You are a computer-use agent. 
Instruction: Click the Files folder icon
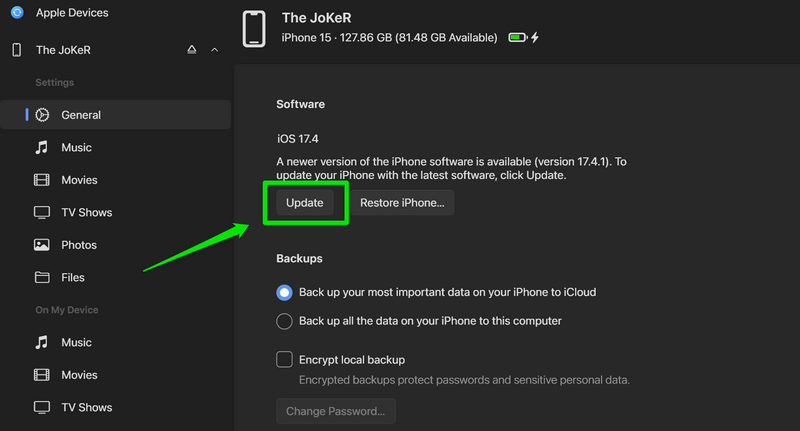[x=42, y=277]
